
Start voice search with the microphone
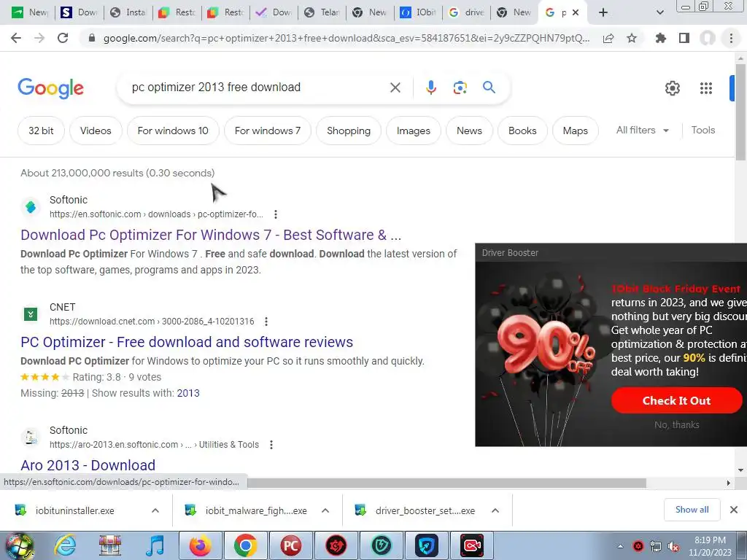[x=430, y=87]
